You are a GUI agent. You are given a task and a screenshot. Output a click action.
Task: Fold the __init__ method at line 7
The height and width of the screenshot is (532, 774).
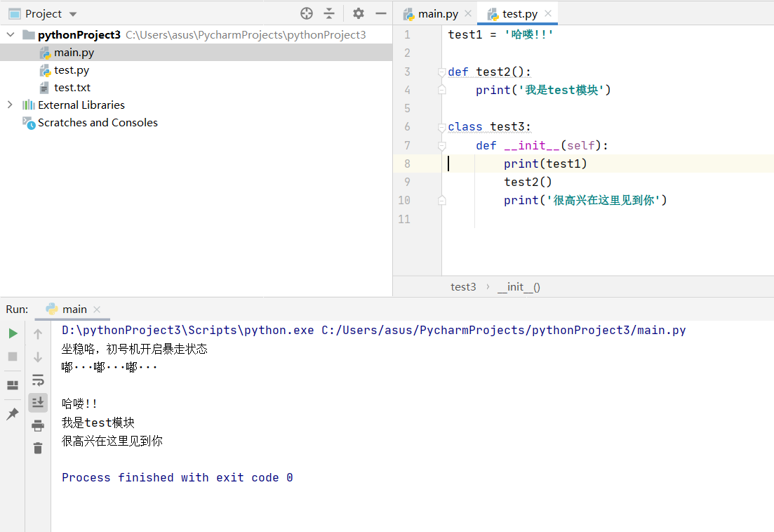tap(442, 145)
